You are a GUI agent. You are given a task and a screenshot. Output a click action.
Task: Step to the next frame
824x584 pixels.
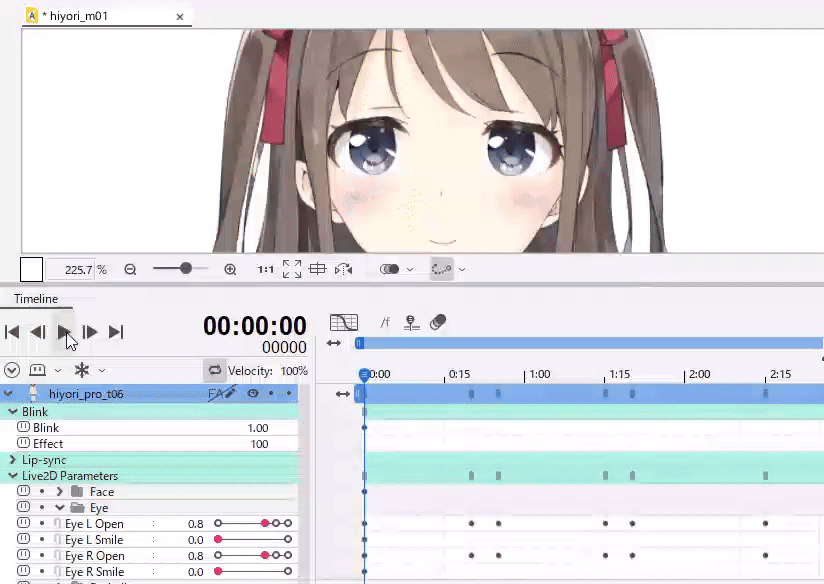pyautogui.click(x=90, y=332)
